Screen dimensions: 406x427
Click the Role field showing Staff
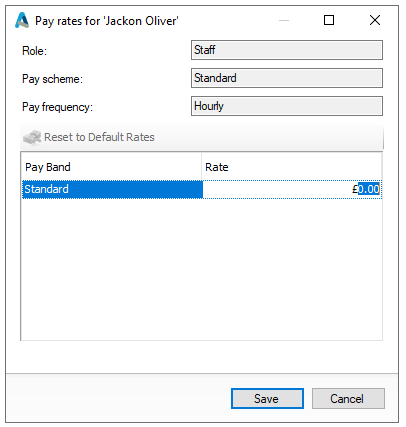pos(287,50)
